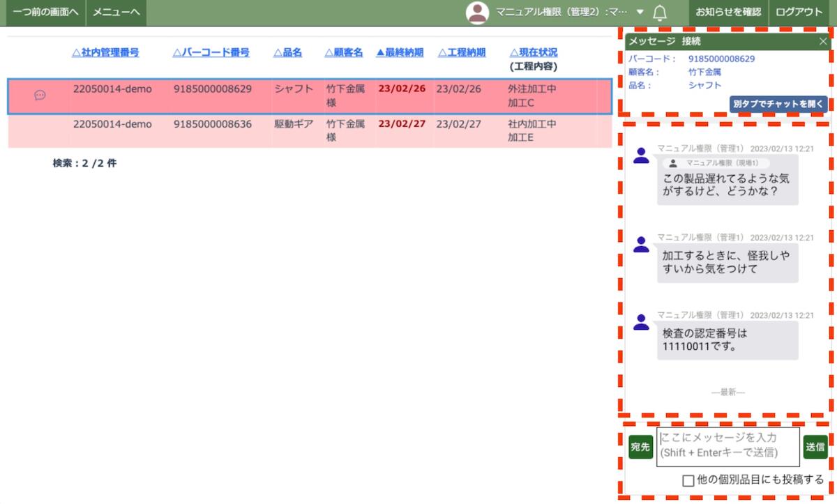Image resolution: width=837 pixels, height=504 pixels.
Task: Open メニューへ in the top bar
Action: (116, 13)
